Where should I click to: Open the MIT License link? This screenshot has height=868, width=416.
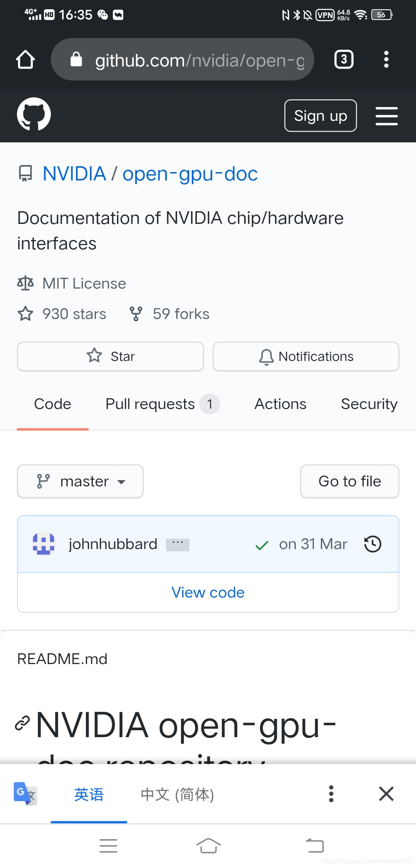[x=84, y=284]
